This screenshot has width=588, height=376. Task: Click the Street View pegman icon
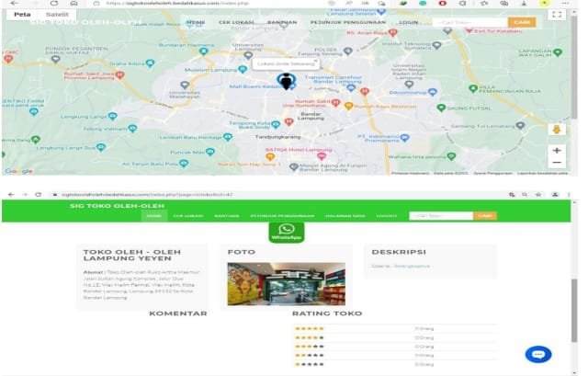[x=557, y=129]
